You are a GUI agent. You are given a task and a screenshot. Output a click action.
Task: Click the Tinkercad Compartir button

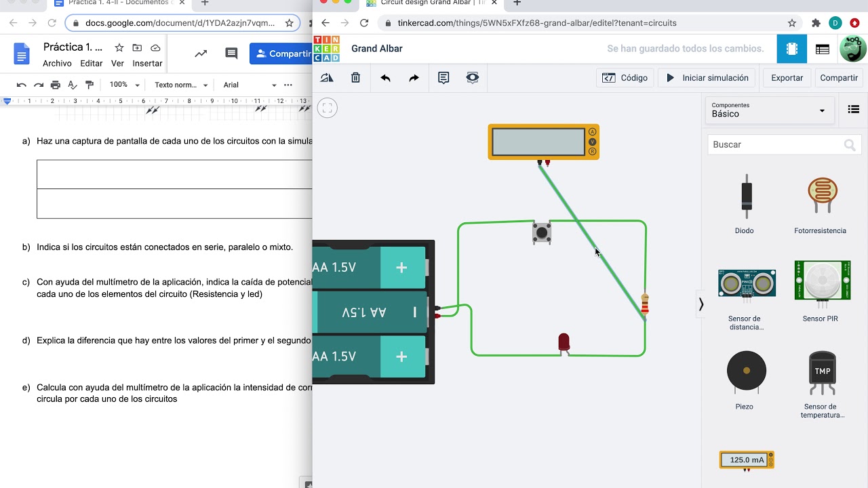click(x=839, y=78)
